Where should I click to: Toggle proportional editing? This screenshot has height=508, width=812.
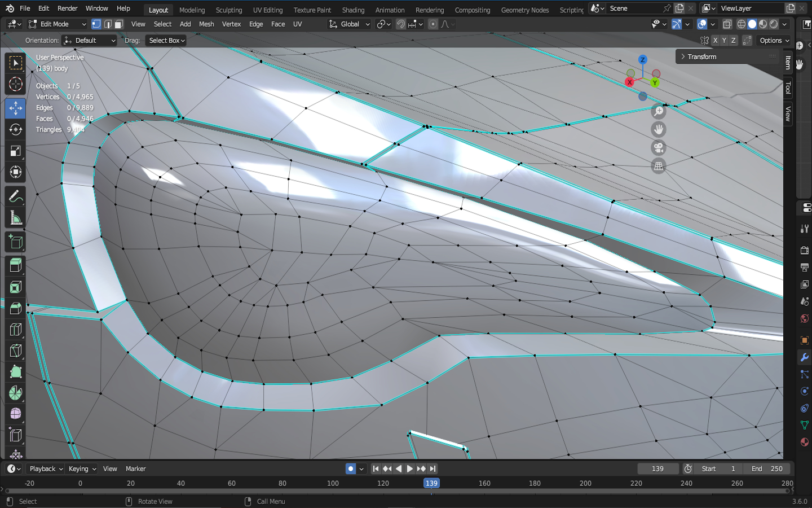[433, 24]
